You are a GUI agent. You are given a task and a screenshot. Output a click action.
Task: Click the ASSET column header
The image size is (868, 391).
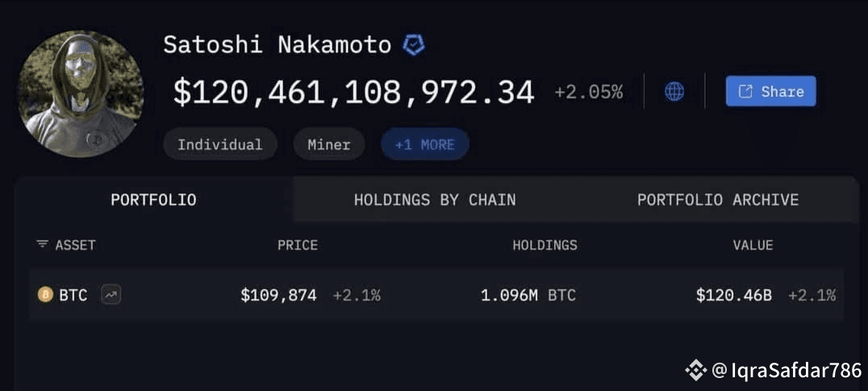pyautogui.click(x=75, y=245)
